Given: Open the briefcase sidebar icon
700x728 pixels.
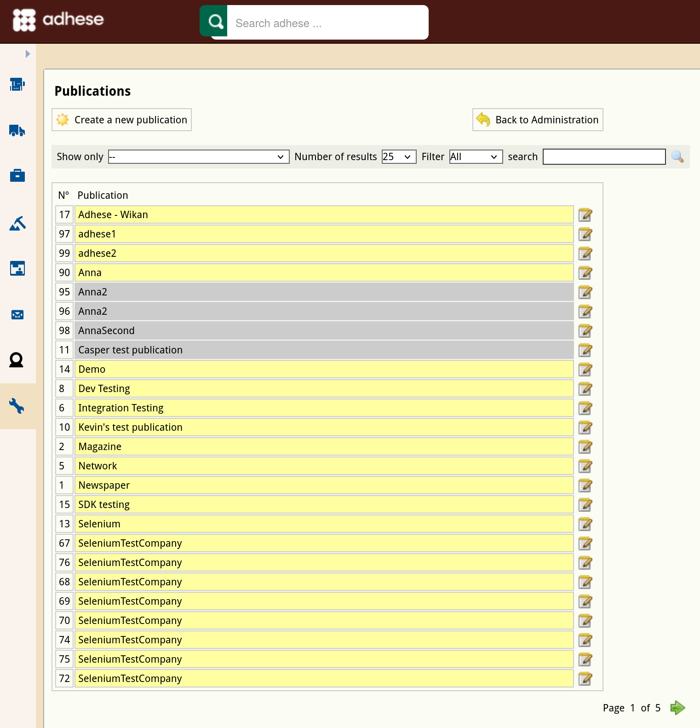Looking at the screenshot, I should coord(17,175).
